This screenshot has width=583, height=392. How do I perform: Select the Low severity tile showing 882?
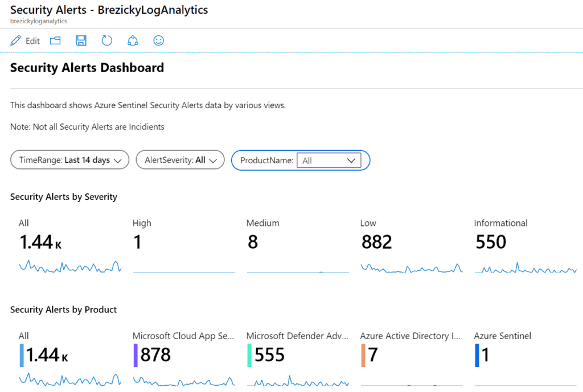click(x=412, y=246)
